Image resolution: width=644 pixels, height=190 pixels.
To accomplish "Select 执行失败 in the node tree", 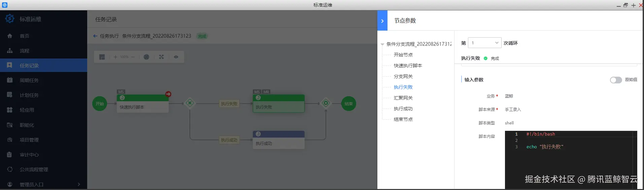I will pos(403,87).
